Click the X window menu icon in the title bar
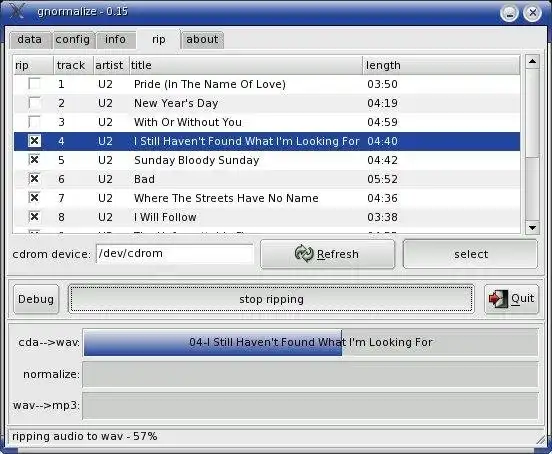 coord(17,11)
